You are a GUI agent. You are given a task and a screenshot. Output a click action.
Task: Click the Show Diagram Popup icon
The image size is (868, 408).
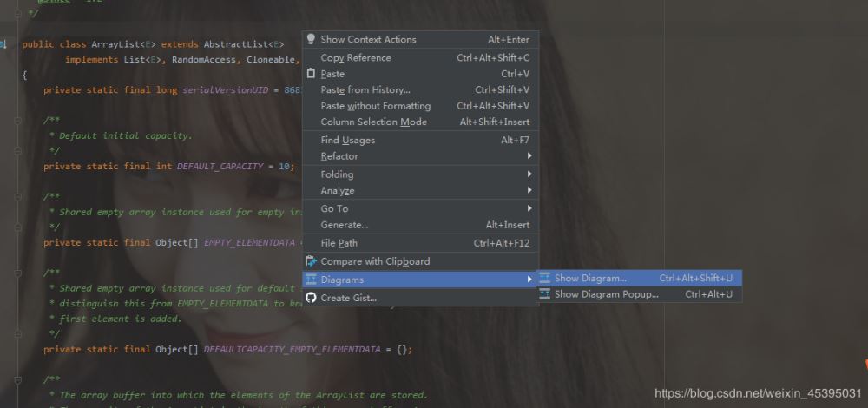point(545,294)
